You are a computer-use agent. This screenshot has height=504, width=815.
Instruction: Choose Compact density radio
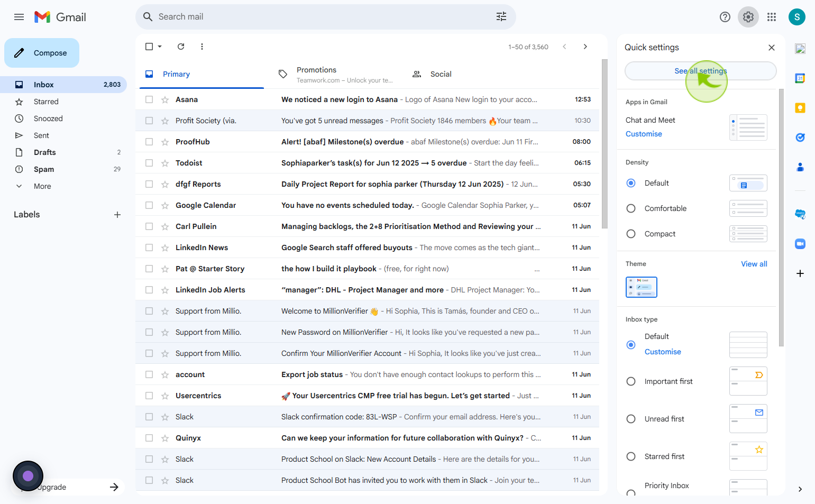631,234
